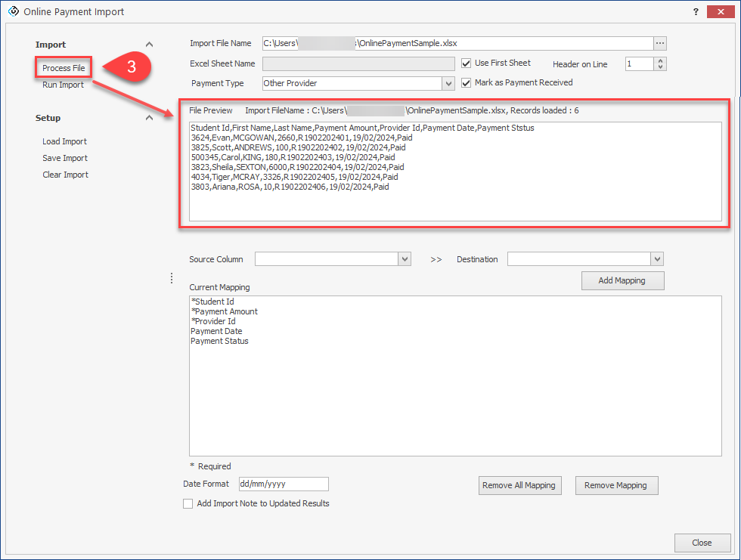The width and height of the screenshot is (741, 560).
Task: Toggle Use First Sheet checkbox
Action: (x=467, y=63)
